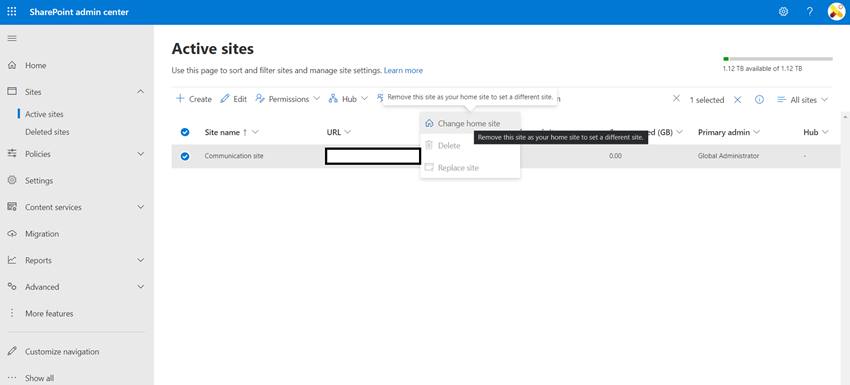Choose Replace site menu item
Screen dimensions: 850x385
click(x=470, y=168)
